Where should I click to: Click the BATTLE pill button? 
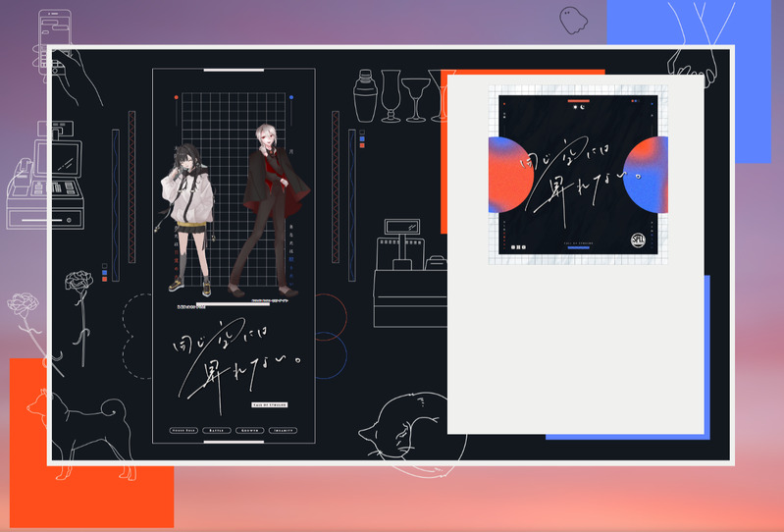click(x=217, y=430)
